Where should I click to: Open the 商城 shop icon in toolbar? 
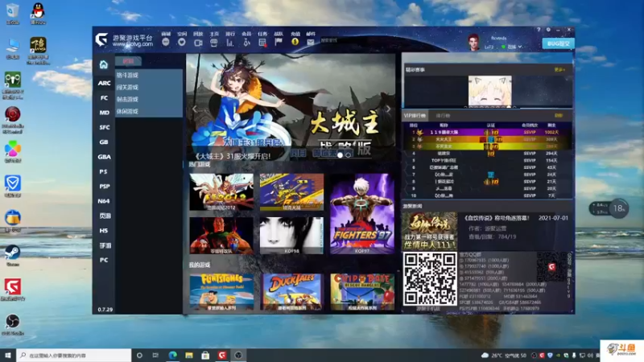pos(166,42)
